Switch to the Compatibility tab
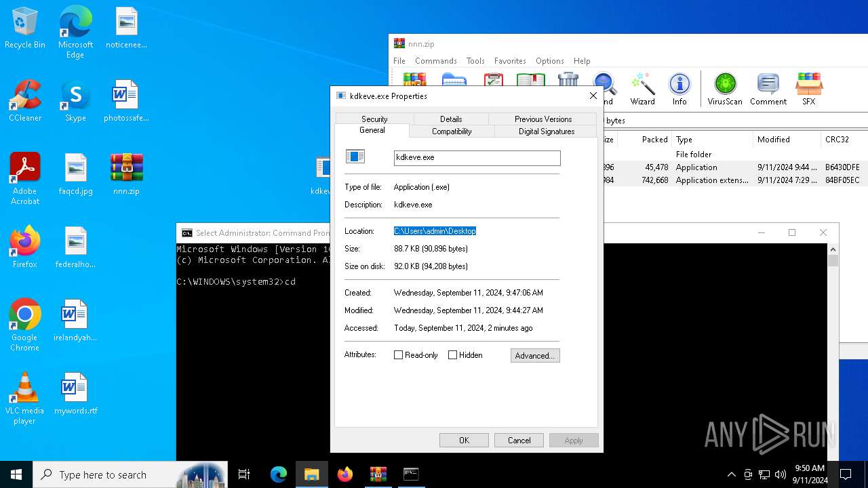The image size is (868, 488). click(x=452, y=131)
